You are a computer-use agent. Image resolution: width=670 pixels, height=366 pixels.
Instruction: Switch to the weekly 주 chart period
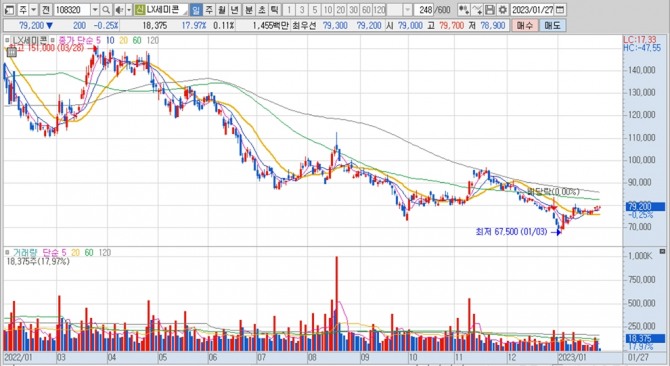[x=208, y=10]
